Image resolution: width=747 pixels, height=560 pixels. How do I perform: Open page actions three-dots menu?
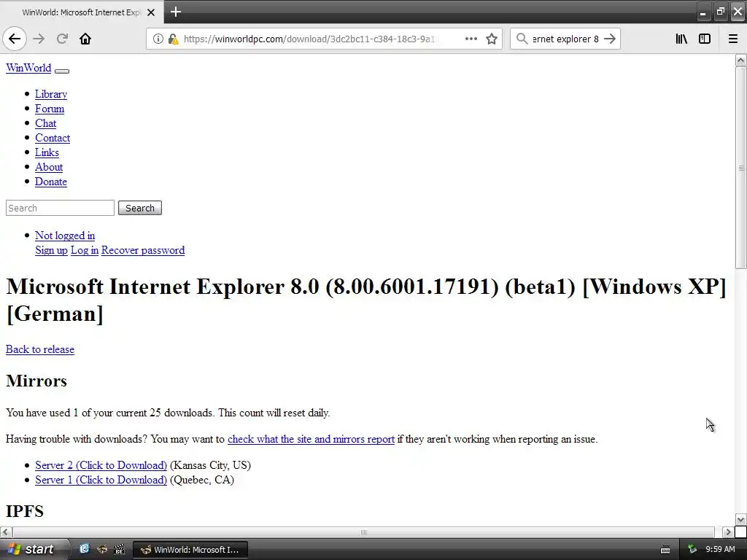coord(471,39)
